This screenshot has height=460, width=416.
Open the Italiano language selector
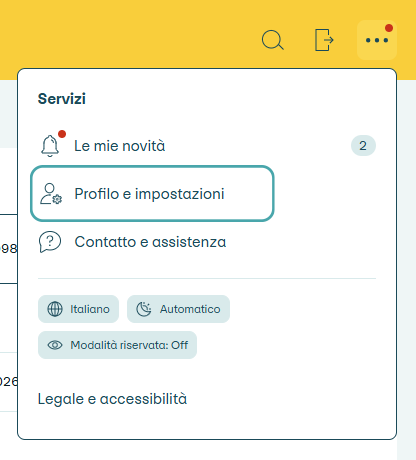click(78, 309)
